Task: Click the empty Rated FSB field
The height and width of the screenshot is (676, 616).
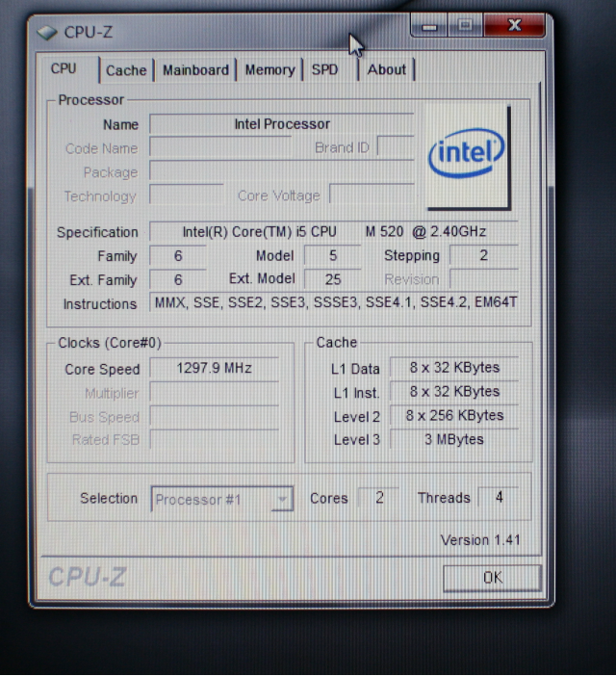Action: click(x=214, y=439)
